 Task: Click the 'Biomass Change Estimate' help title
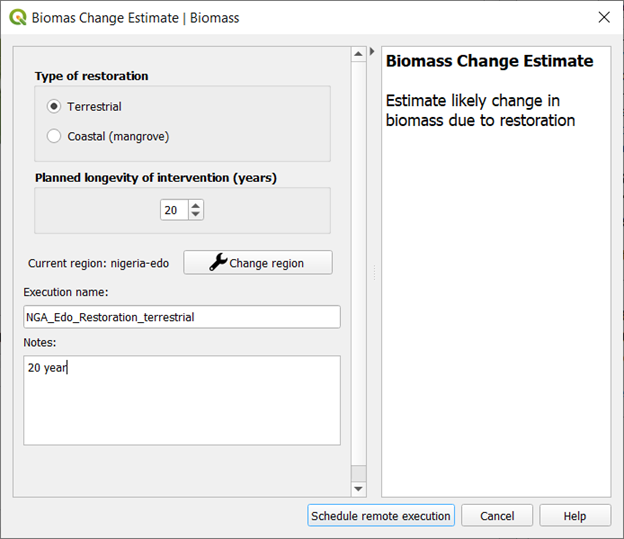click(x=489, y=61)
